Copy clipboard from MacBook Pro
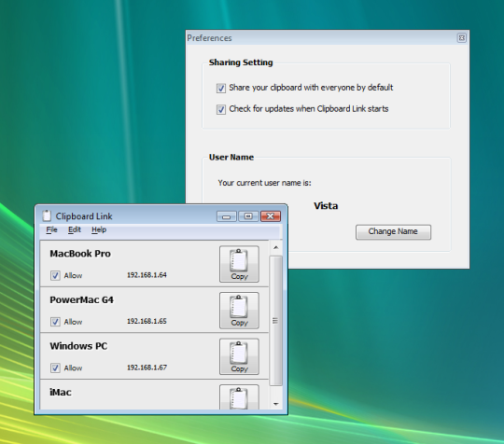504x444 pixels. [x=239, y=264]
